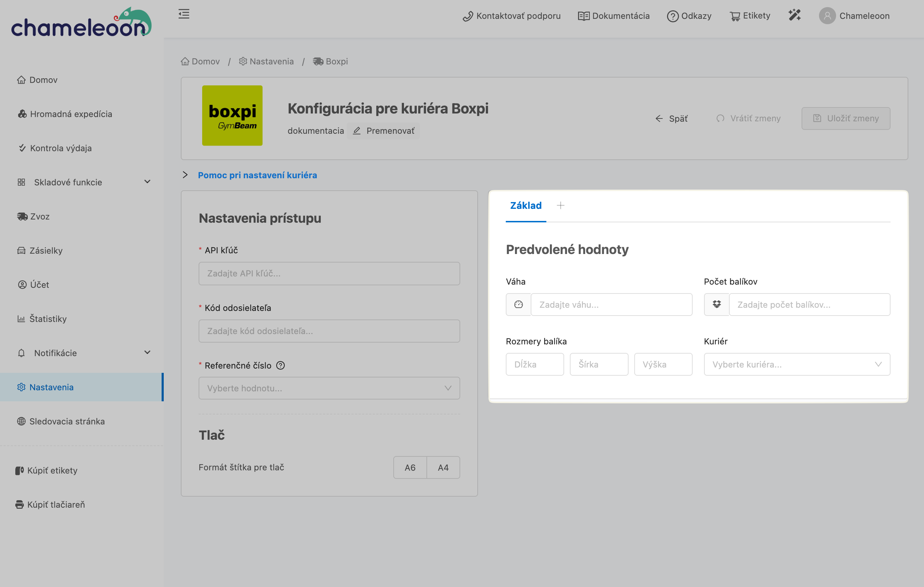924x587 pixels.
Task: Open the Vyberte kuriéra dropdown
Action: pyautogui.click(x=797, y=364)
